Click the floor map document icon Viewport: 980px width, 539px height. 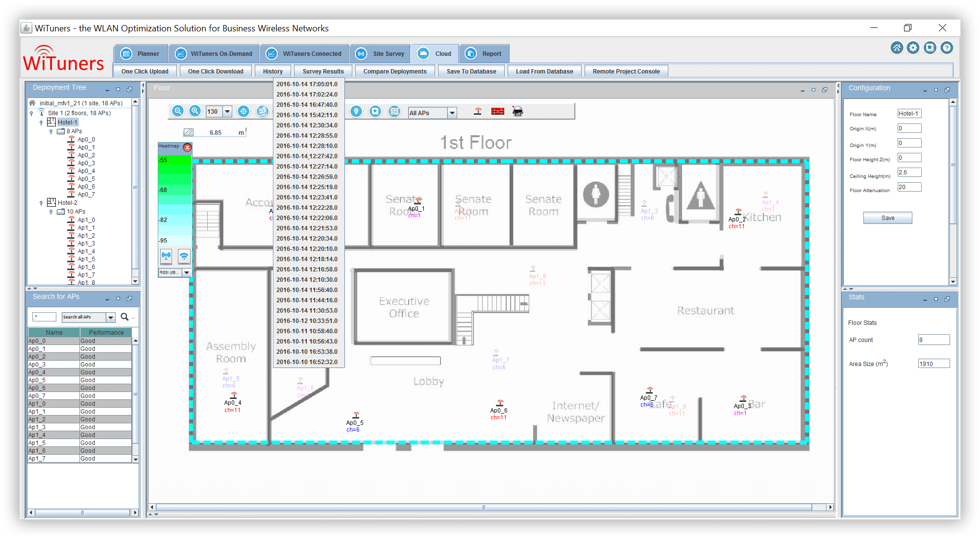[x=263, y=111]
